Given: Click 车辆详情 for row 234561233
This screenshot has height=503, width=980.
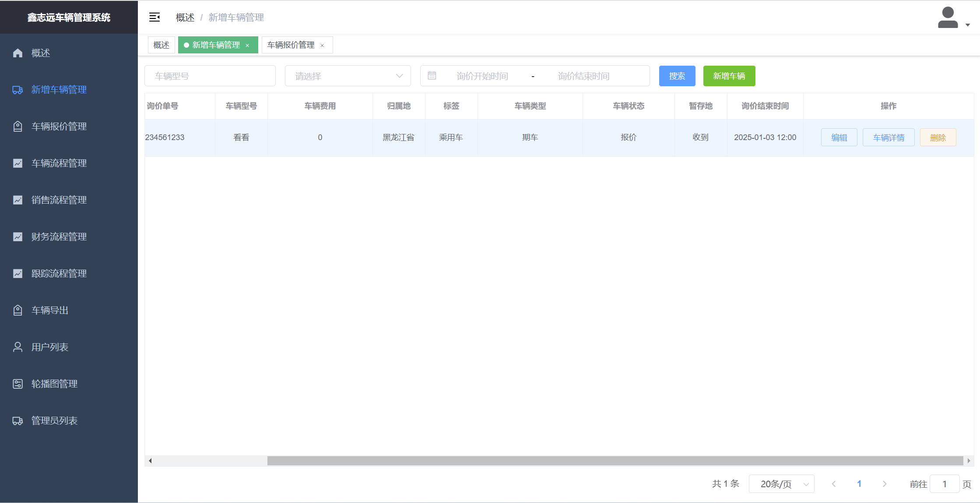Looking at the screenshot, I should pos(889,137).
